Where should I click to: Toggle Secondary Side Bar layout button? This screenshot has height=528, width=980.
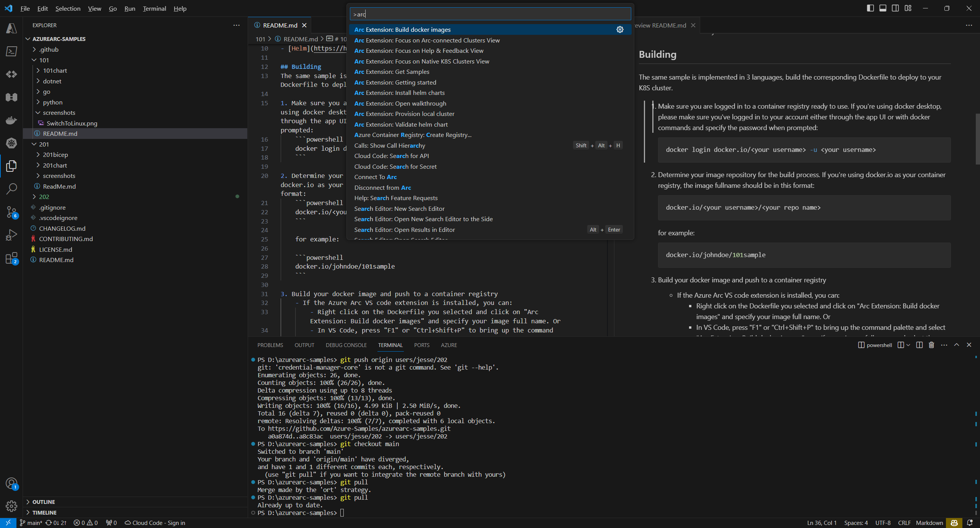click(x=895, y=8)
